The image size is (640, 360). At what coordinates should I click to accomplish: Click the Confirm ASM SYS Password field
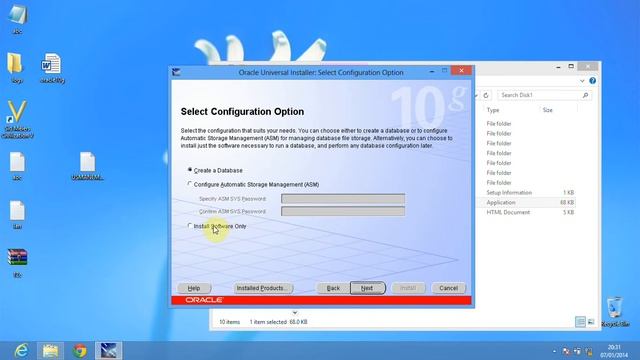(x=343, y=211)
